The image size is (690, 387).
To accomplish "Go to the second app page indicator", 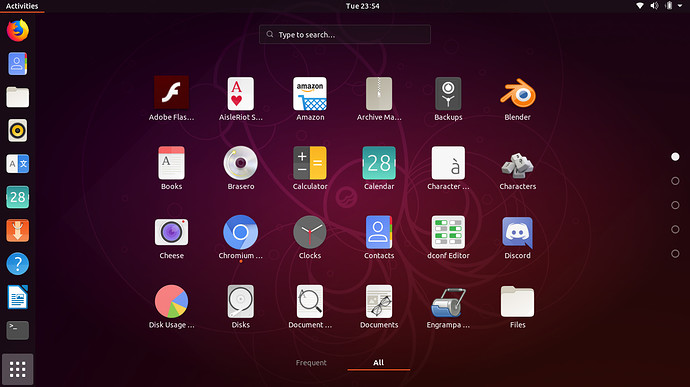I will click(x=675, y=181).
